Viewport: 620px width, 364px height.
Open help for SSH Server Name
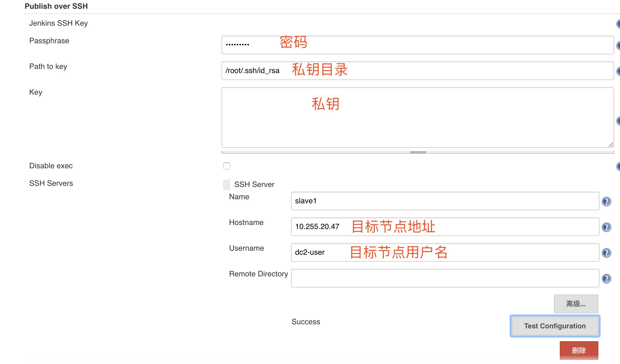[606, 202]
